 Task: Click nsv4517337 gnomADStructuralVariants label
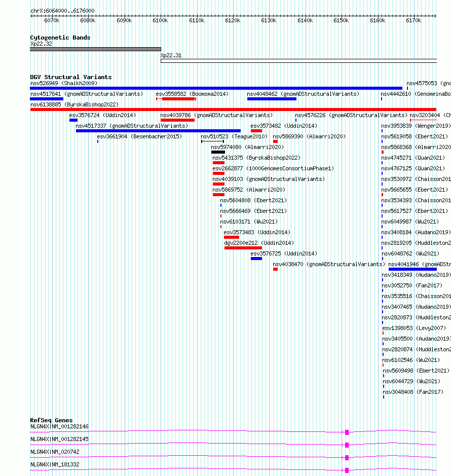click(132, 126)
